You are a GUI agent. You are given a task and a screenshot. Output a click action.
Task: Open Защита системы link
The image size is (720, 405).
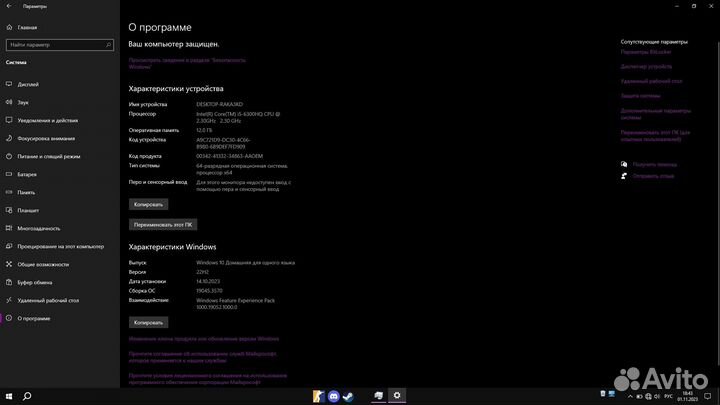640,96
